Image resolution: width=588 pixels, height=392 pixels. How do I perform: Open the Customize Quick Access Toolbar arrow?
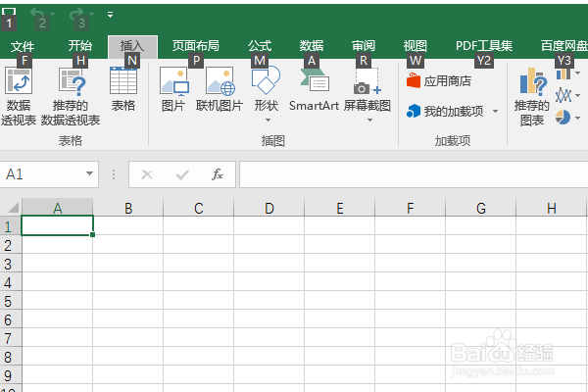coord(110,15)
